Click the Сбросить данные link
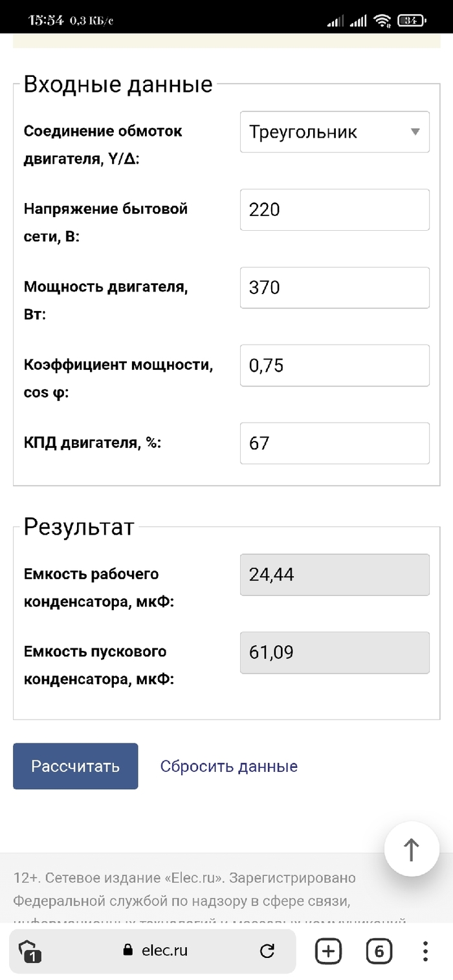The image size is (453, 980). 229,766
